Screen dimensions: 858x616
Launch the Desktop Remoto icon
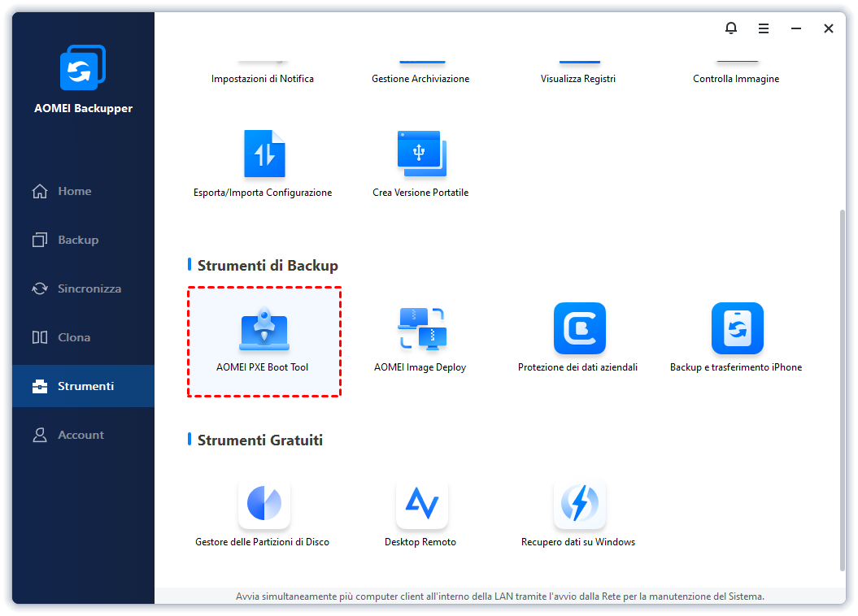[x=422, y=503]
